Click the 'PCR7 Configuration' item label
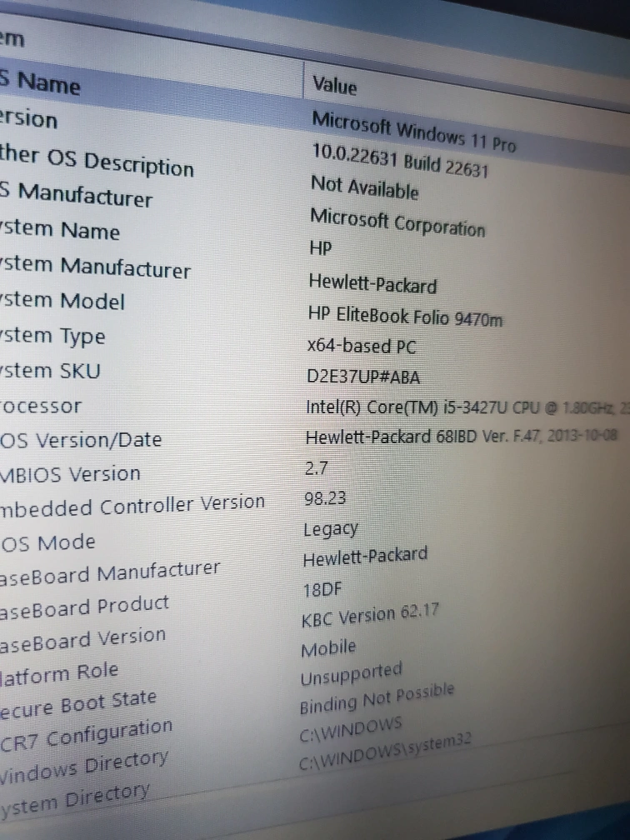Screen dimensions: 630x840 click(87, 736)
